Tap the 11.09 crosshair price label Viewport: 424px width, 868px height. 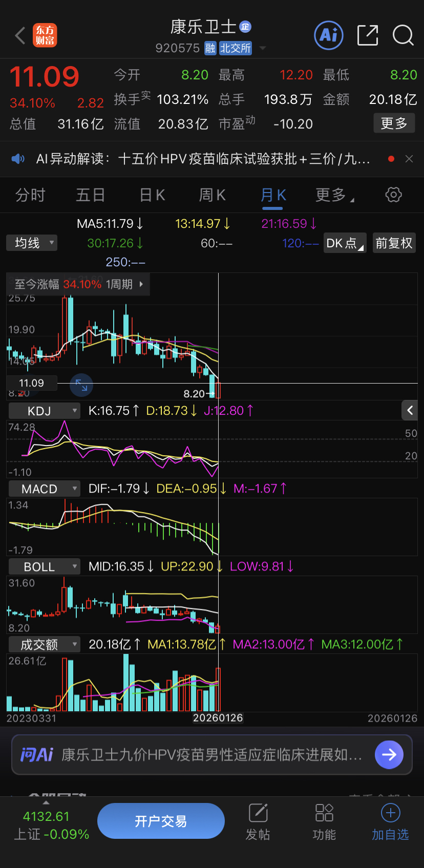coord(31,383)
